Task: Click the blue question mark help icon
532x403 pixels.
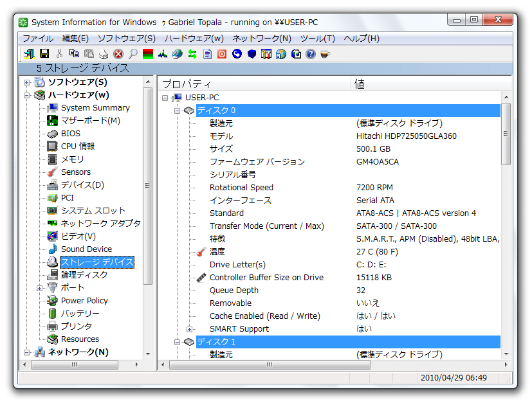Action: point(311,54)
